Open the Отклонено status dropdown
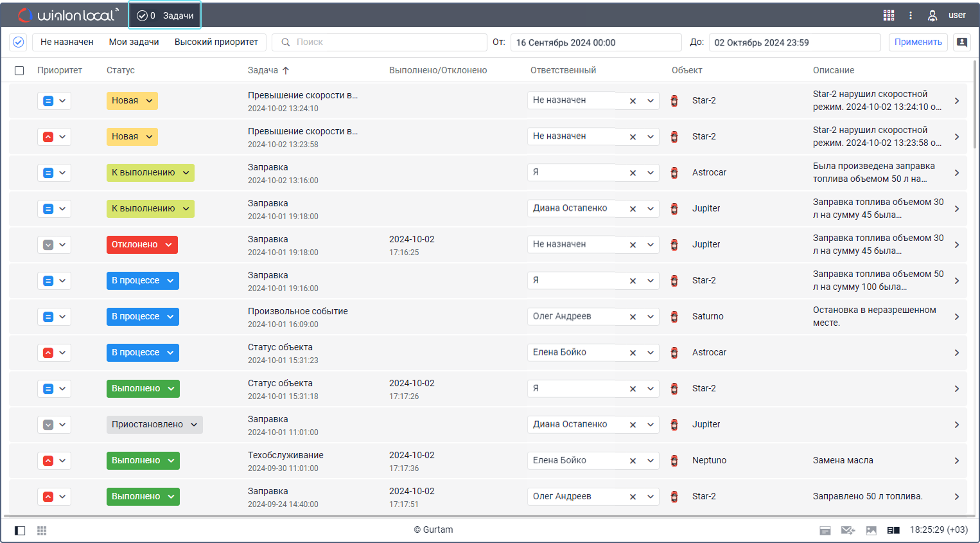 tap(142, 244)
